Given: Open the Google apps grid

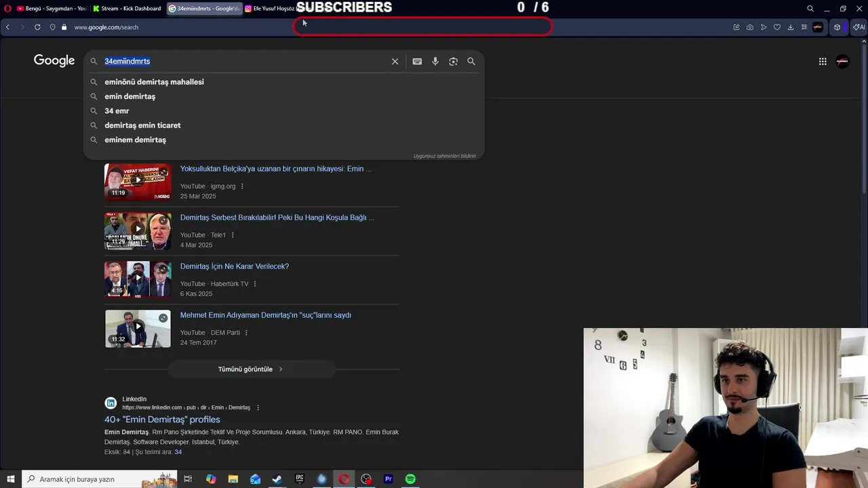Looking at the screenshot, I should point(823,62).
